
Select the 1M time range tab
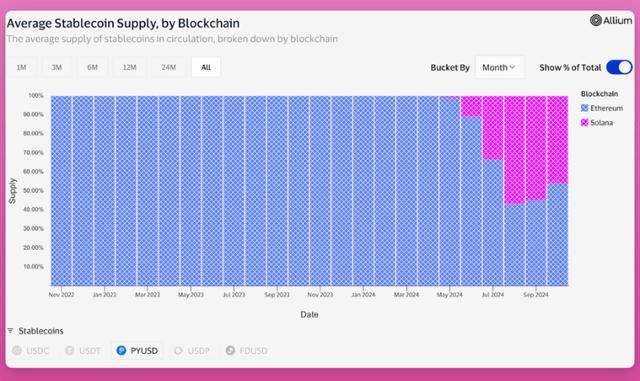pyautogui.click(x=22, y=67)
